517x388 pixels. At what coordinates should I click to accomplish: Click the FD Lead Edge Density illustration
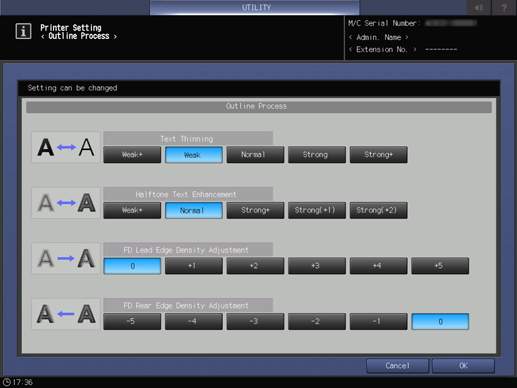pyautogui.click(x=66, y=259)
